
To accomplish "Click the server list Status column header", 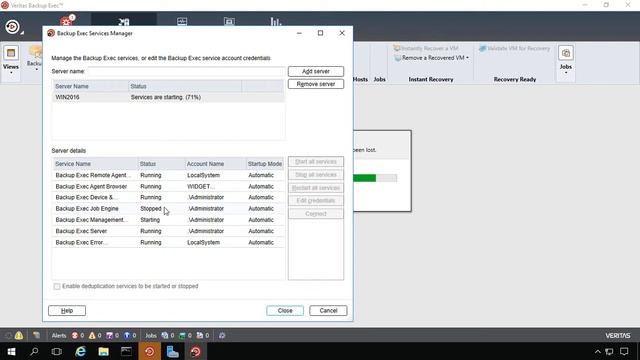I will point(184,87).
